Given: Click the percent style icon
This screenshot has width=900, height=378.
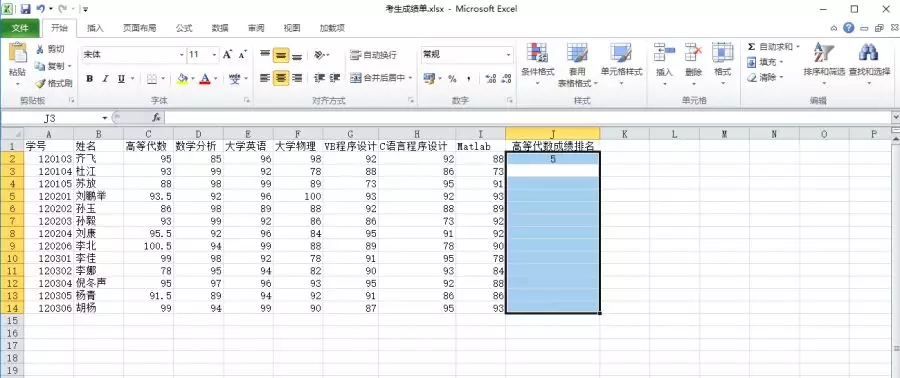Looking at the screenshot, I should click(x=452, y=78).
